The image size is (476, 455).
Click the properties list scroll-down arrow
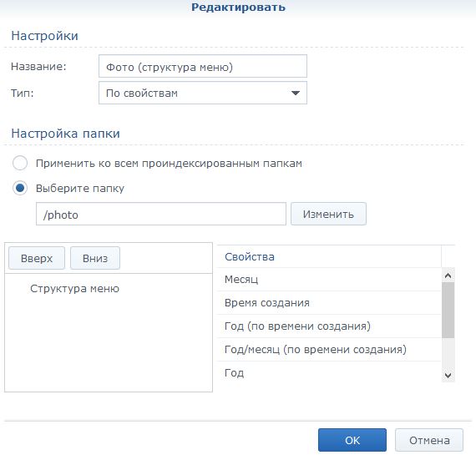448,375
